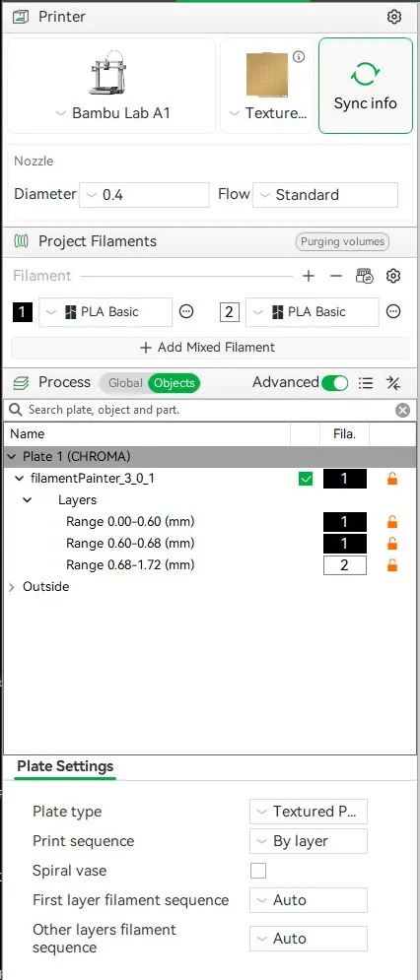Click the Sync info button

point(366,86)
